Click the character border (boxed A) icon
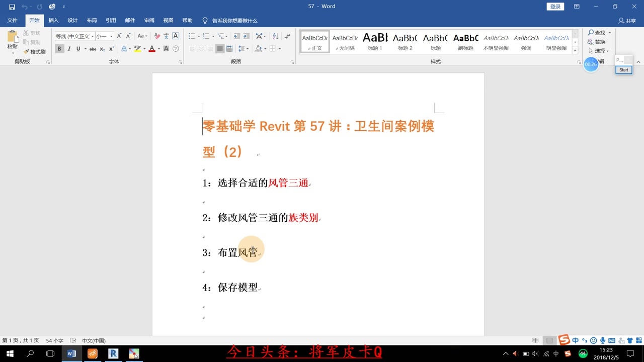Screen dimensions: 644x362 [176, 36]
